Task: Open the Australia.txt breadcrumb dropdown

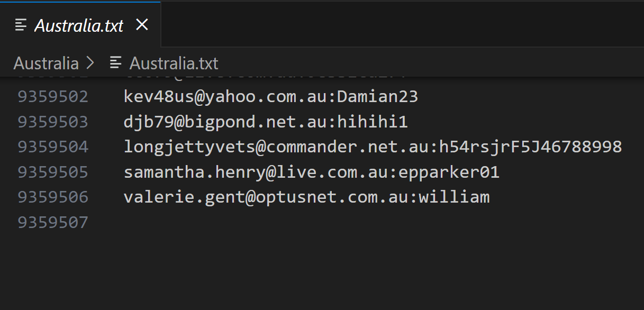Action: (x=174, y=63)
